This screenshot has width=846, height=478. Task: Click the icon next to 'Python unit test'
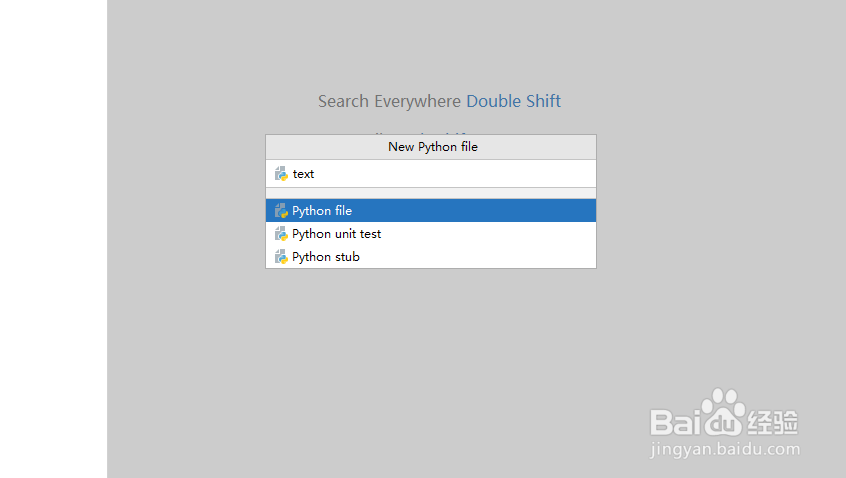281,234
